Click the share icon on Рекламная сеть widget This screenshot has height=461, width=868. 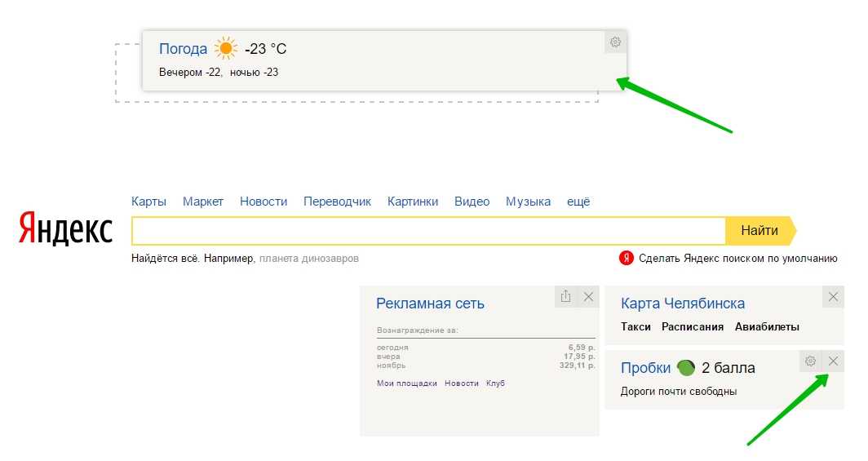click(565, 297)
